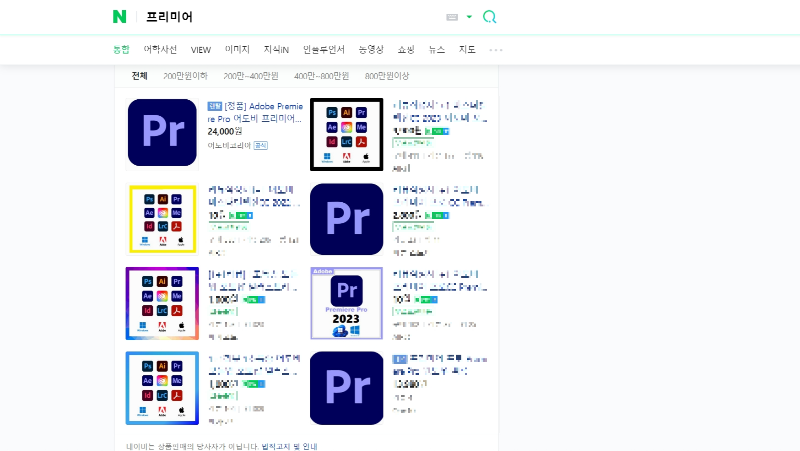Click the green Naver N logo
800x451 pixels.
click(119, 17)
